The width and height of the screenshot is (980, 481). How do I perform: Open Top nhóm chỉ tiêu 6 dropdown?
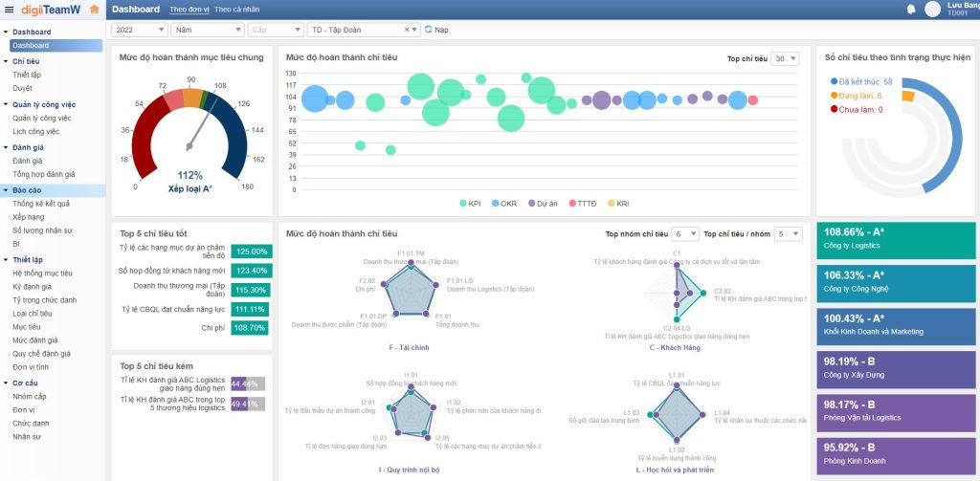click(685, 234)
